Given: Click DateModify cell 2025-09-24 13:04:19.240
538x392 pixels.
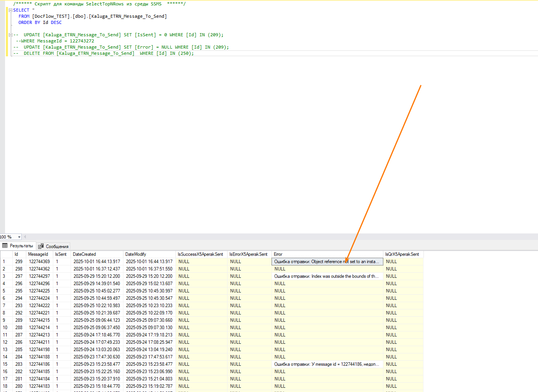Looking at the screenshot, I should pos(150,350).
